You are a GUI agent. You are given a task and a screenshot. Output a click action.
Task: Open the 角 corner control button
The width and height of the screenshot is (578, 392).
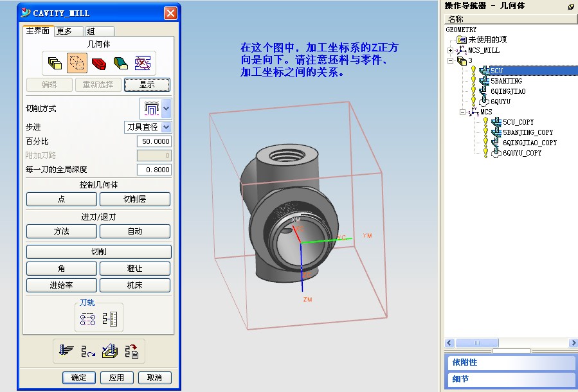[x=62, y=269]
